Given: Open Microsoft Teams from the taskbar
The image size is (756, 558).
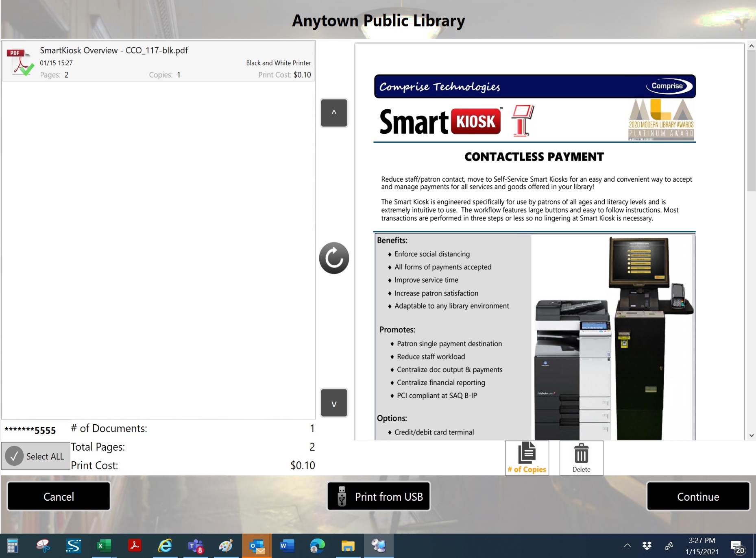Looking at the screenshot, I should 196,545.
